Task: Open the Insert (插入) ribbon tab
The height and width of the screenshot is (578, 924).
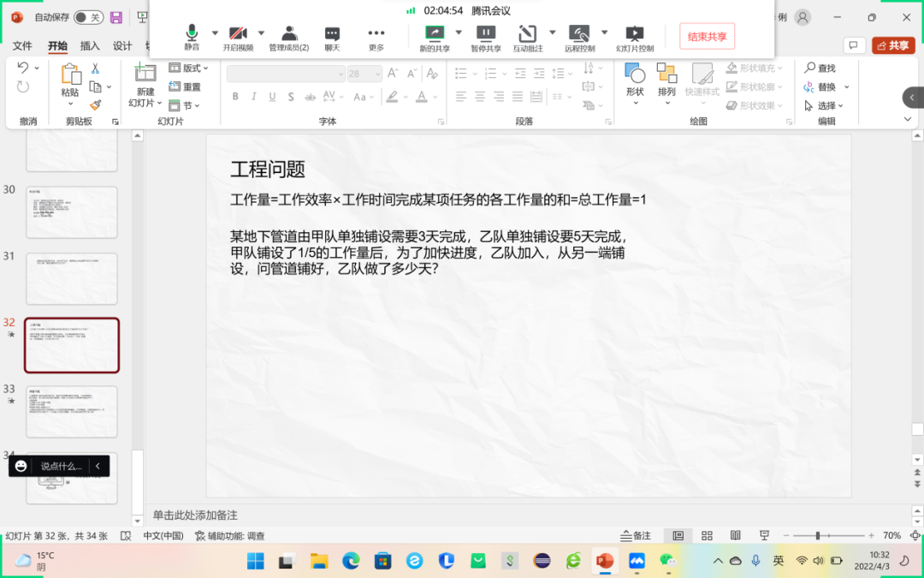Action: click(x=90, y=45)
